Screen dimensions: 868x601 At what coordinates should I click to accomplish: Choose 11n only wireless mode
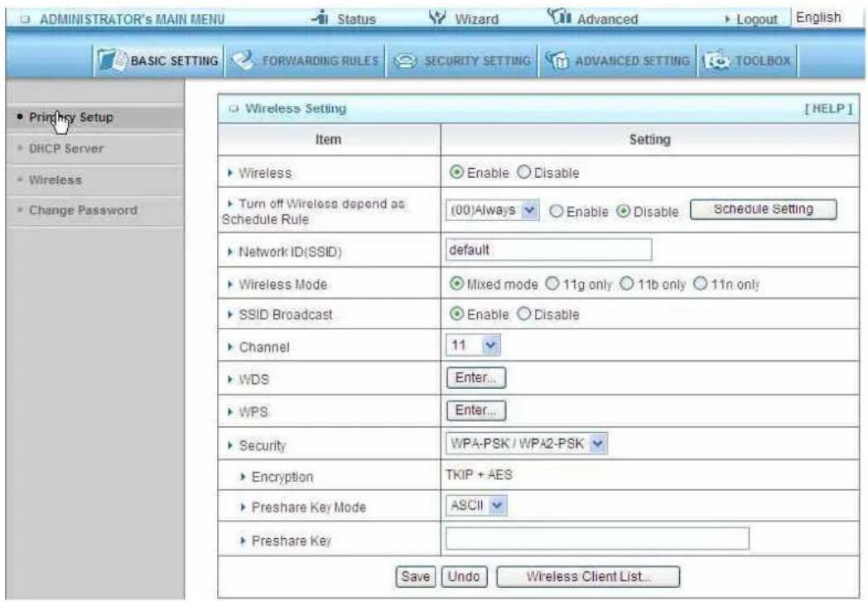700,284
